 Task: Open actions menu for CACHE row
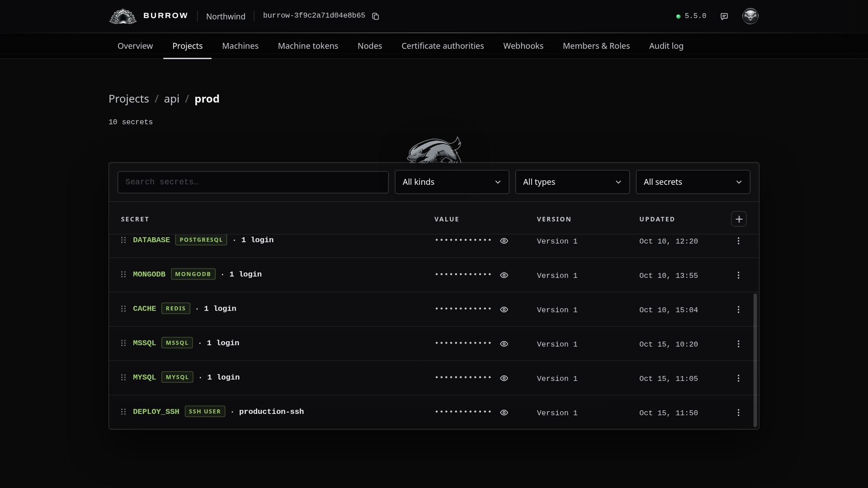pos(739,310)
